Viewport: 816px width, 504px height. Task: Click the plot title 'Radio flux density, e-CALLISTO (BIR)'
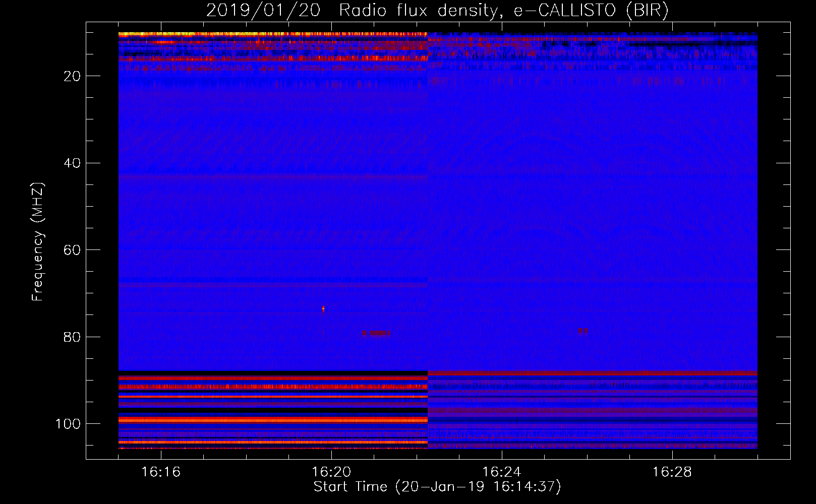click(503, 11)
